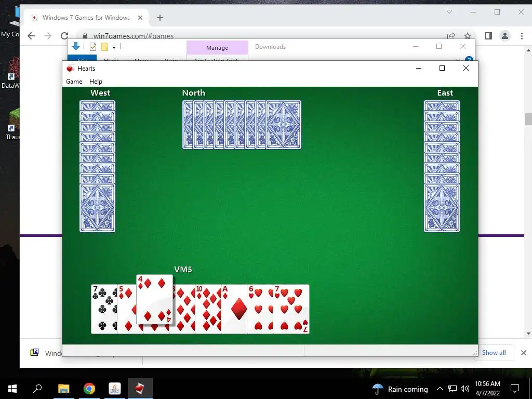532x399 pixels.
Task: Close the Downloads Explorer window
Action: [463, 46]
